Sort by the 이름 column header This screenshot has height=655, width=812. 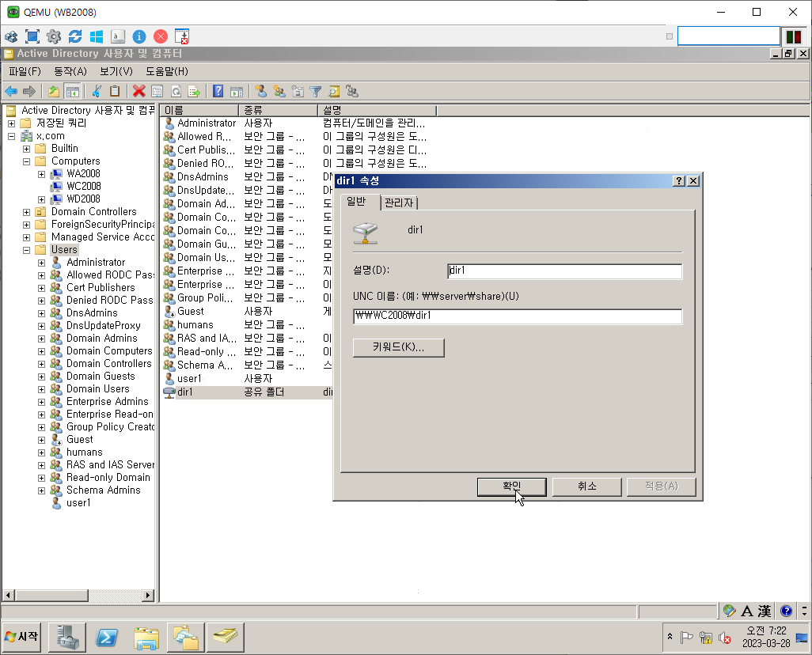click(x=199, y=110)
